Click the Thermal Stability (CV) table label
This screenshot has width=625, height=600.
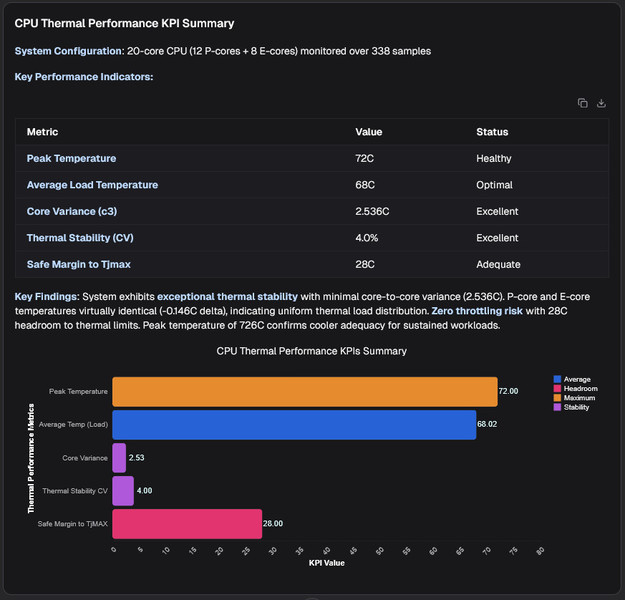80,238
